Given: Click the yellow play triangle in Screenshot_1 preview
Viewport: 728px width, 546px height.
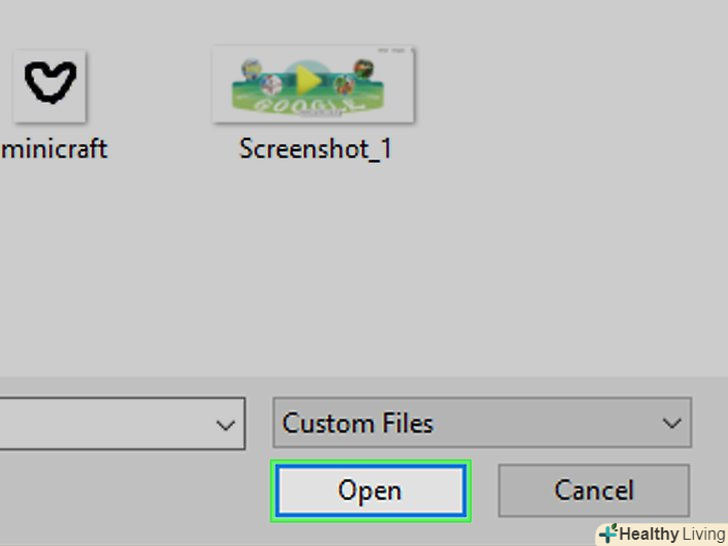Looking at the screenshot, I should (307, 82).
